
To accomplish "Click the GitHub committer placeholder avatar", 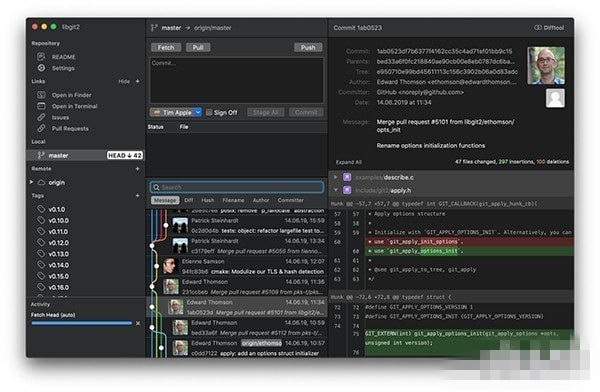I will click(555, 98).
